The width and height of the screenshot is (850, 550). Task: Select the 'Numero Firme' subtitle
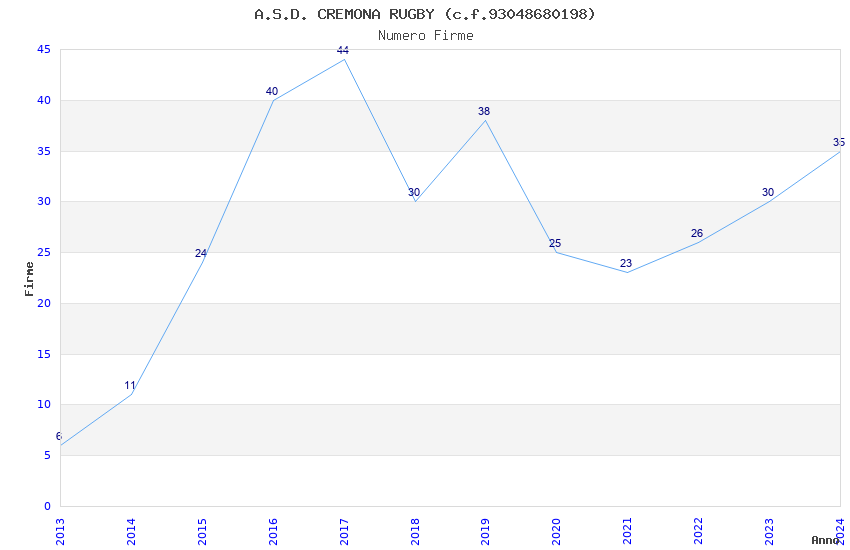pos(426,36)
